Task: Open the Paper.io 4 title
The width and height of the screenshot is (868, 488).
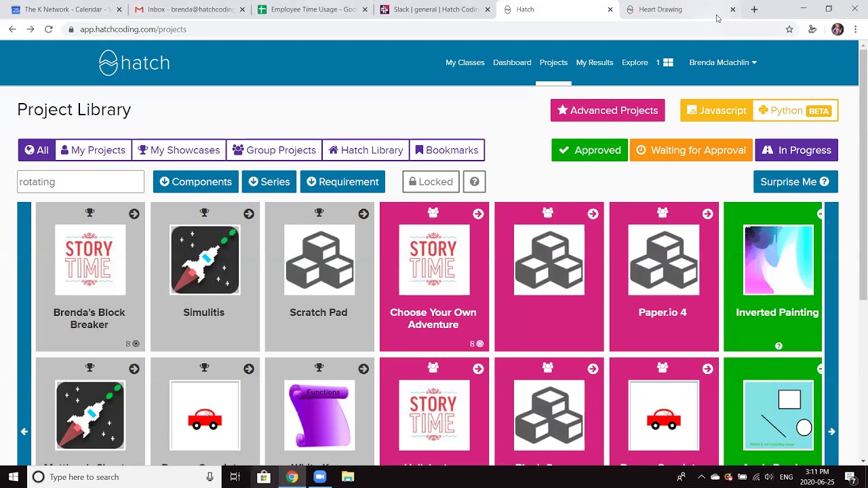Action: pyautogui.click(x=663, y=312)
